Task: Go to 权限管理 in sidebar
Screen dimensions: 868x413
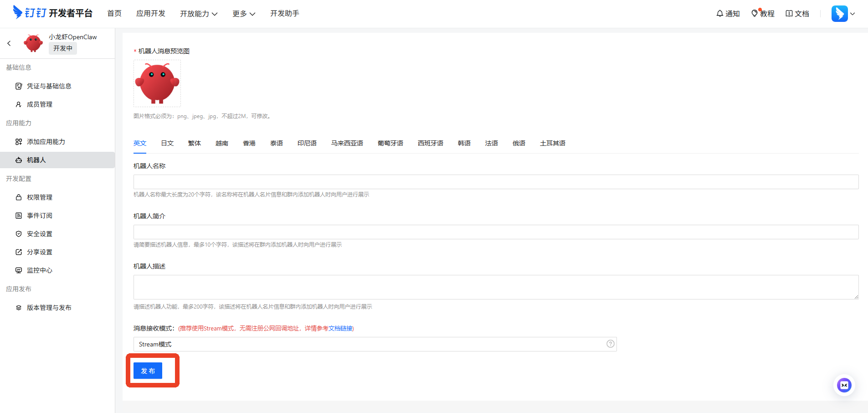Action: click(40, 197)
